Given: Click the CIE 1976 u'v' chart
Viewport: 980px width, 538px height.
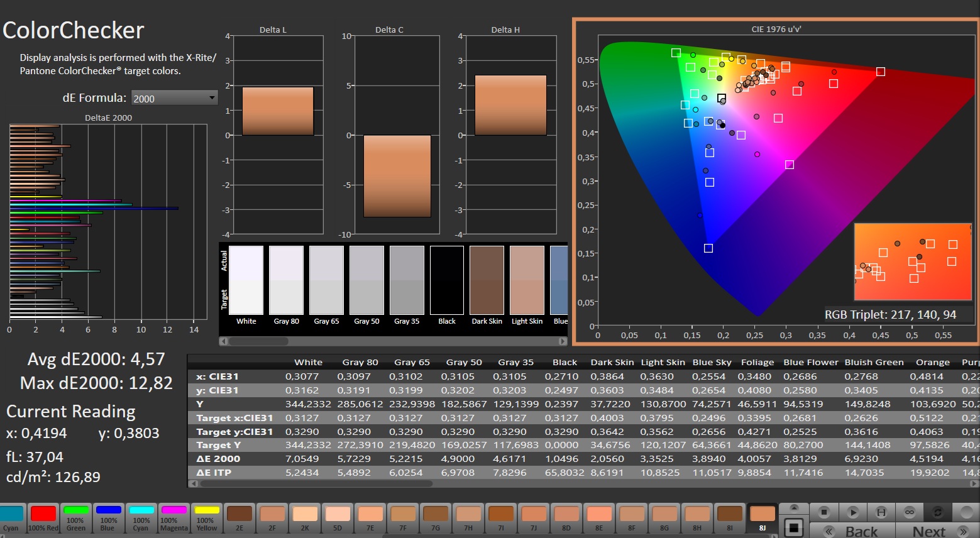Looking at the screenshot, I should pos(776,182).
